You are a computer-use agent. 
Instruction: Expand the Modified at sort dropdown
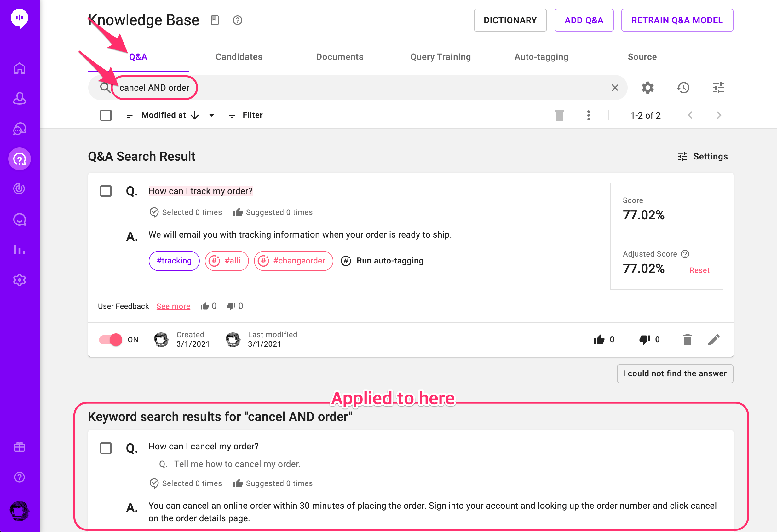point(211,115)
